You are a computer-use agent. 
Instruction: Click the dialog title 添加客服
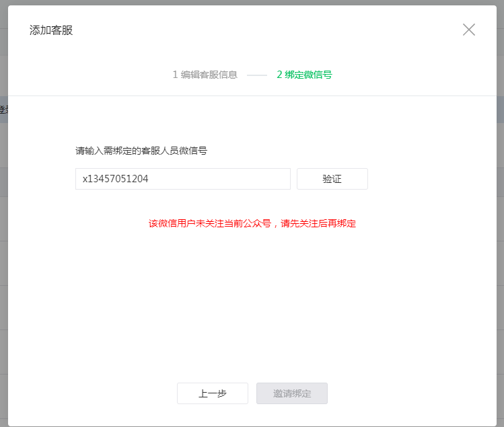[51, 30]
